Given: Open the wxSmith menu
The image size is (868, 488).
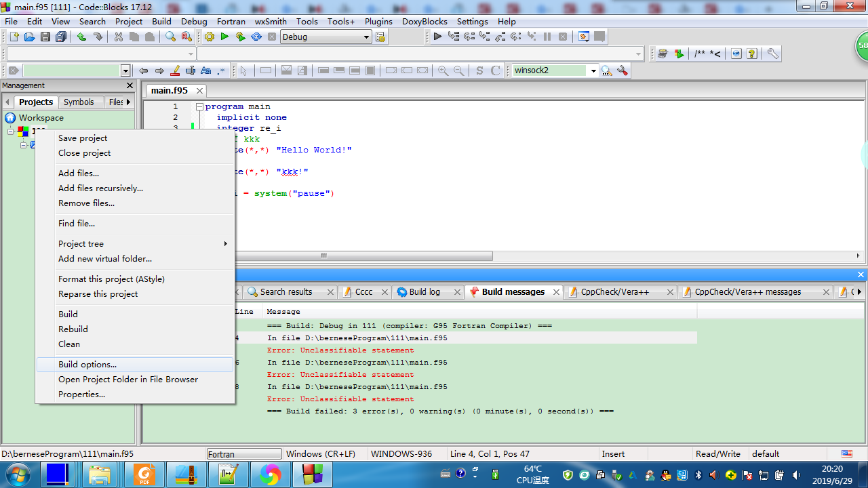Looking at the screenshot, I should click(271, 21).
